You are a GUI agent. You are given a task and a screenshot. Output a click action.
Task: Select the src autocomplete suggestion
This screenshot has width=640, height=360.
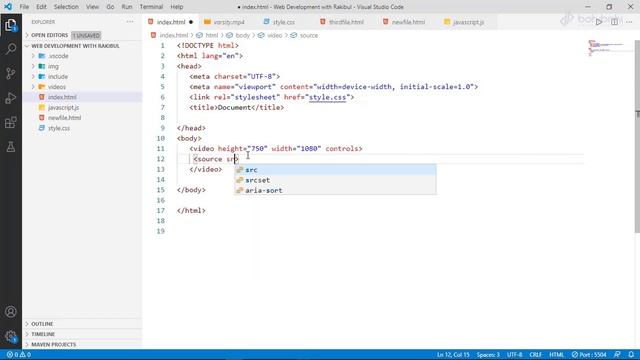(x=335, y=170)
